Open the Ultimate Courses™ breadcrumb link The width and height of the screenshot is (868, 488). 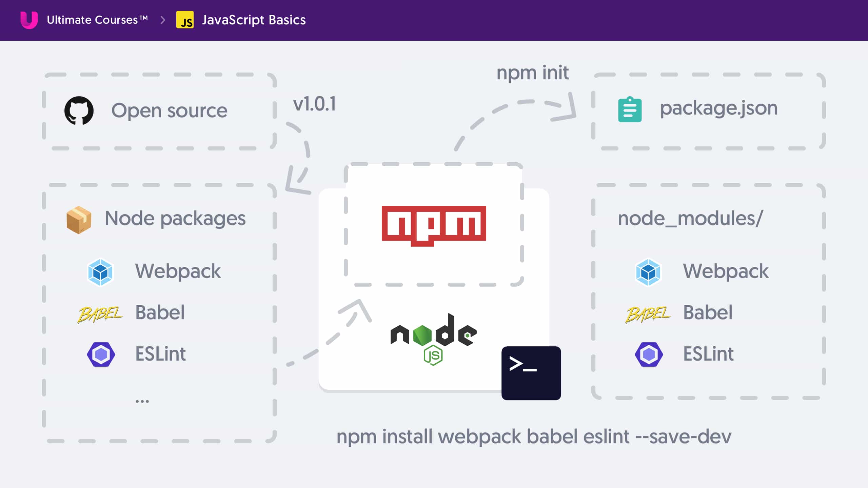point(97,20)
